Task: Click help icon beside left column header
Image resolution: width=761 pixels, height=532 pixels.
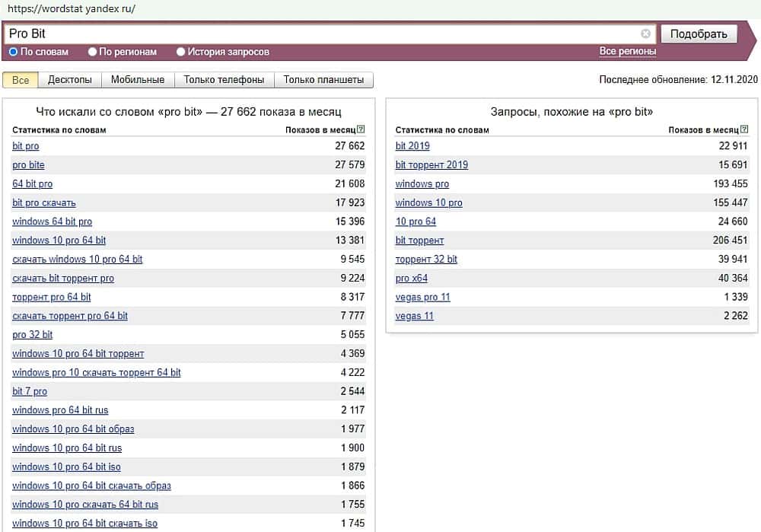Action: pos(361,130)
